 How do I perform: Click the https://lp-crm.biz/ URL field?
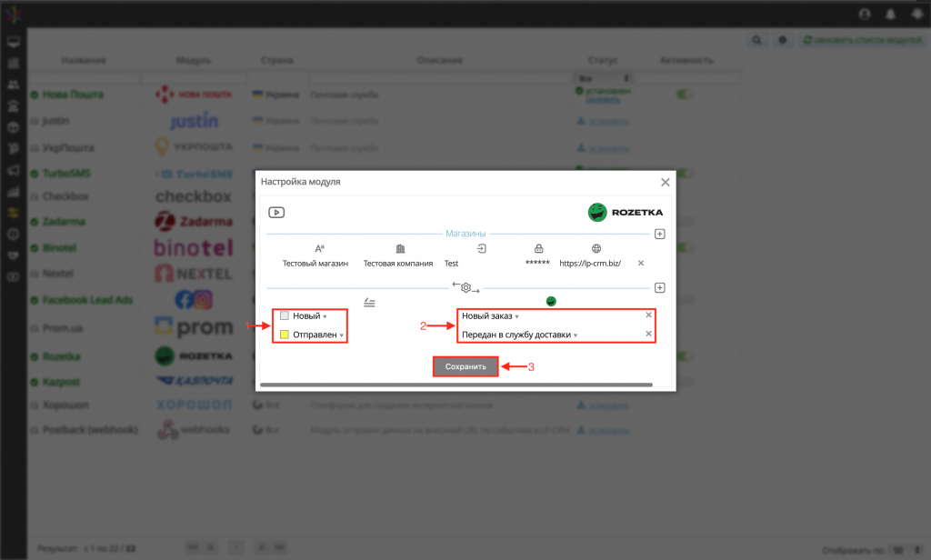click(590, 263)
